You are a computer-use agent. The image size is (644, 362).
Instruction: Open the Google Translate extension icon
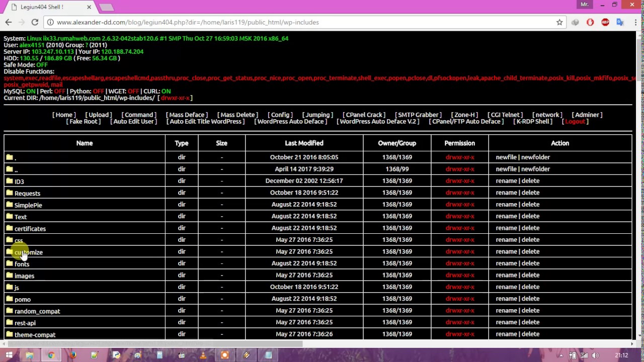(620, 22)
